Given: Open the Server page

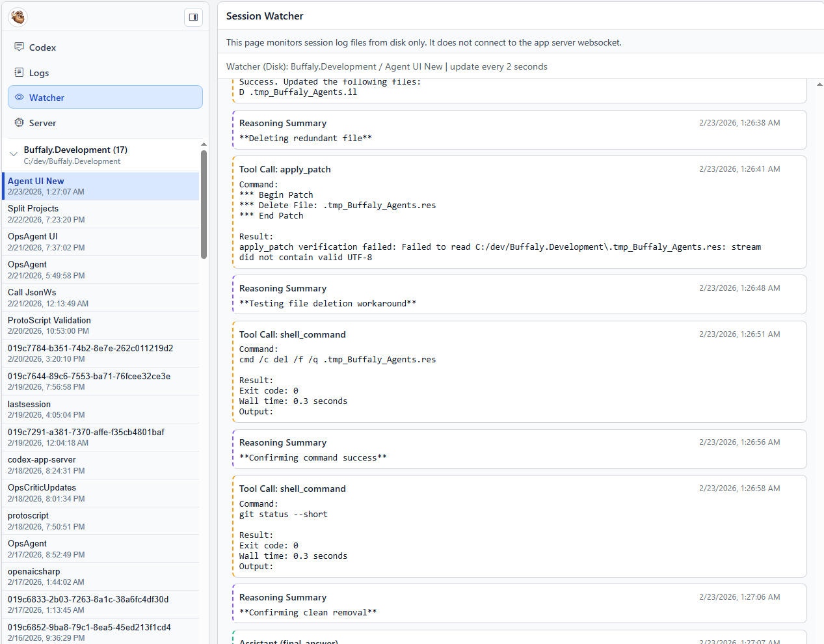Looking at the screenshot, I should tap(105, 123).
